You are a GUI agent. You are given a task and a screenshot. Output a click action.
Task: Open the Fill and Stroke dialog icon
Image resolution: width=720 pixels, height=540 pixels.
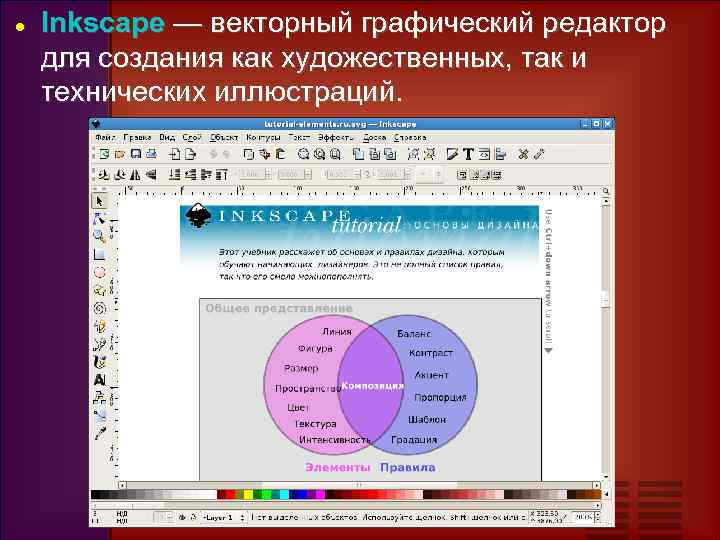click(452, 154)
